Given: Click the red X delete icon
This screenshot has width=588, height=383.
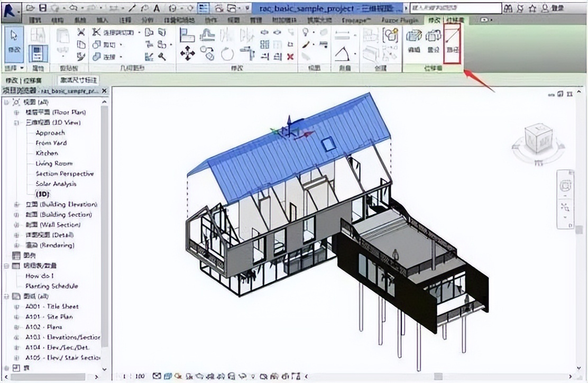Looking at the screenshot, I should pyautogui.click(x=290, y=57).
